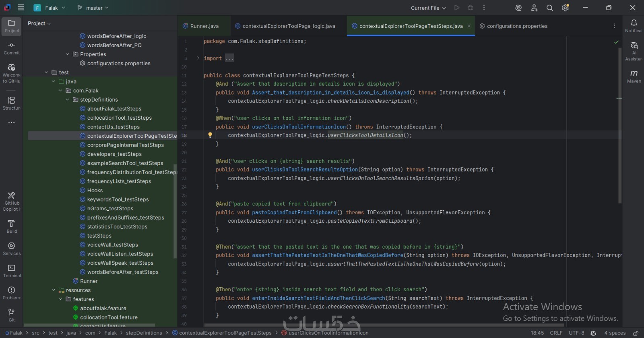The height and width of the screenshot is (338, 644).
Task: Open Hooks file in project tree
Action: (x=95, y=190)
